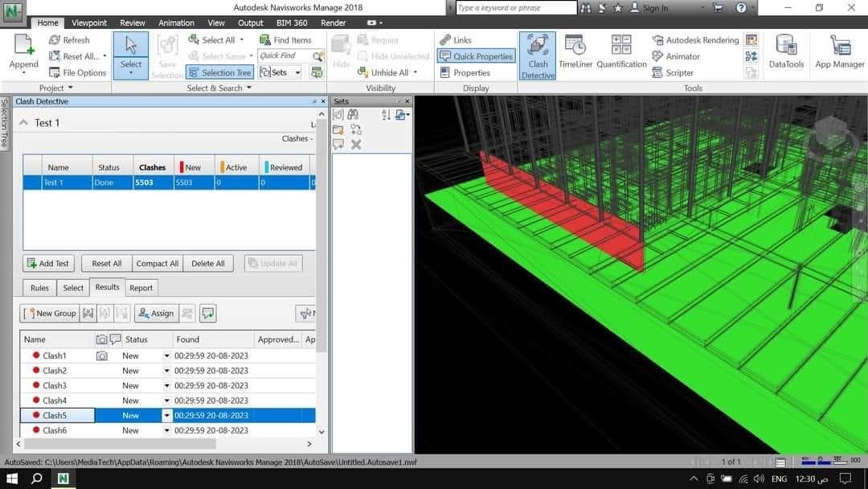The width and height of the screenshot is (868, 489).
Task: Expand the Reset All dropdown arrow
Action: (x=104, y=56)
